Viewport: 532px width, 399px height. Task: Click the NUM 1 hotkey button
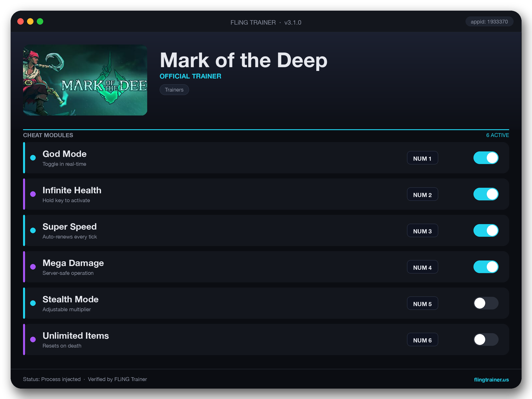click(x=422, y=158)
